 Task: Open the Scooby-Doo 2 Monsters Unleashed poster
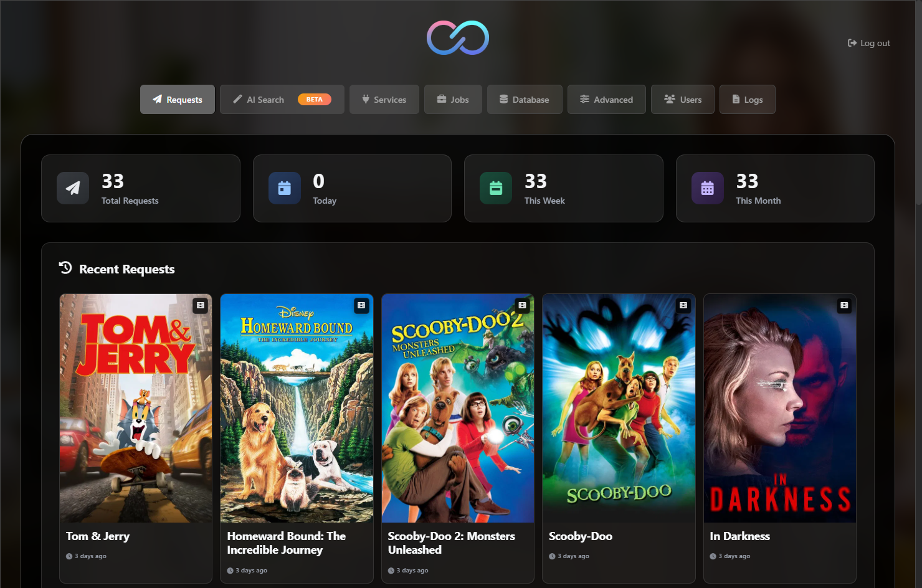pos(458,408)
